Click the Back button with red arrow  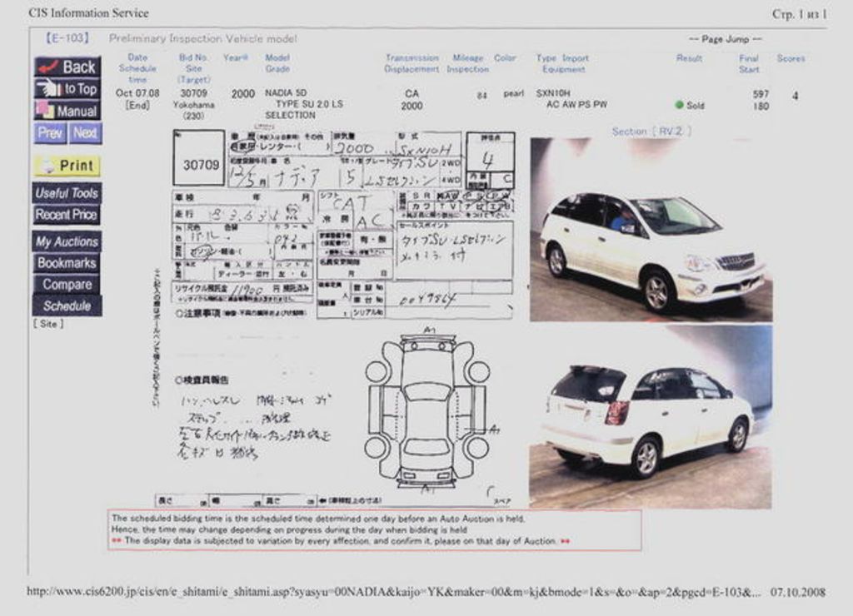tap(68, 67)
